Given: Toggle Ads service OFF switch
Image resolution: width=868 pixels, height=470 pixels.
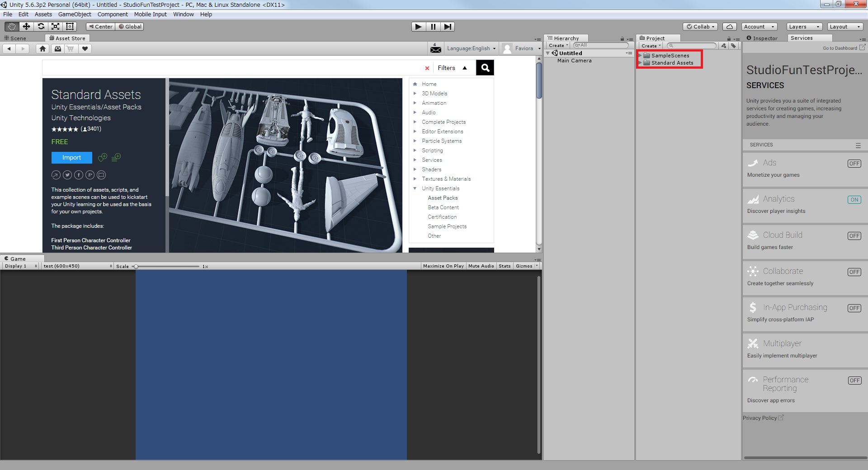Looking at the screenshot, I should (x=854, y=164).
